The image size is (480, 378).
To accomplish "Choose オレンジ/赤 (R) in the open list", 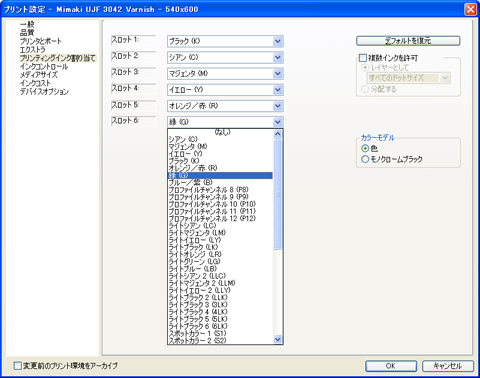I will 220,168.
